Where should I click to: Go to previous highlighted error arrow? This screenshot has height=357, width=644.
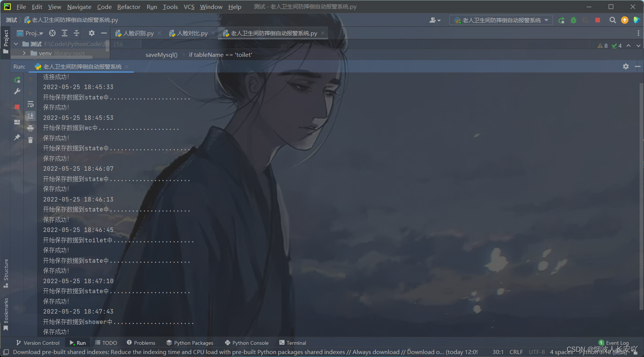click(628, 46)
